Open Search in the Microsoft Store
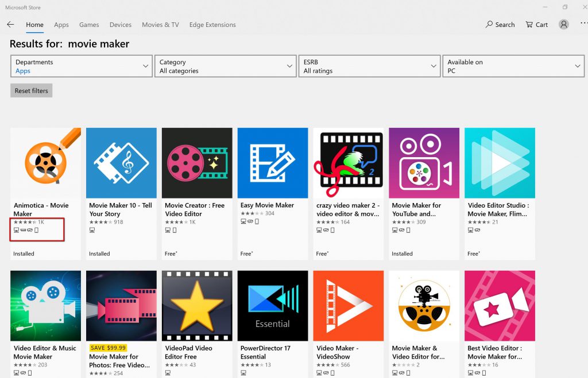 pos(500,25)
